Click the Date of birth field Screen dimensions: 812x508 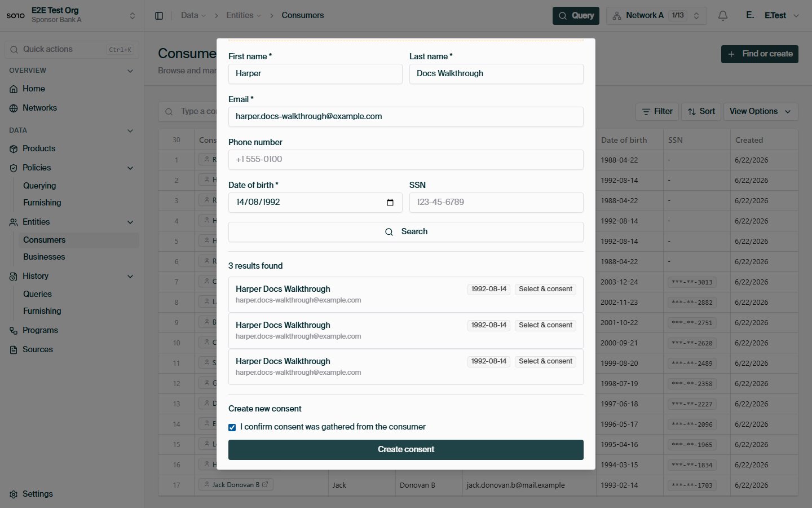coord(315,203)
